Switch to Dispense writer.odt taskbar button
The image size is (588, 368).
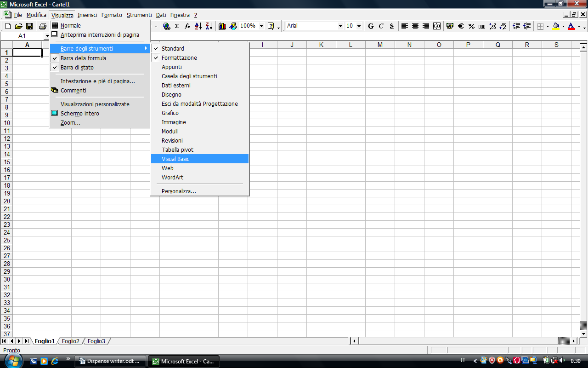pyautogui.click(x=111, y=361)
